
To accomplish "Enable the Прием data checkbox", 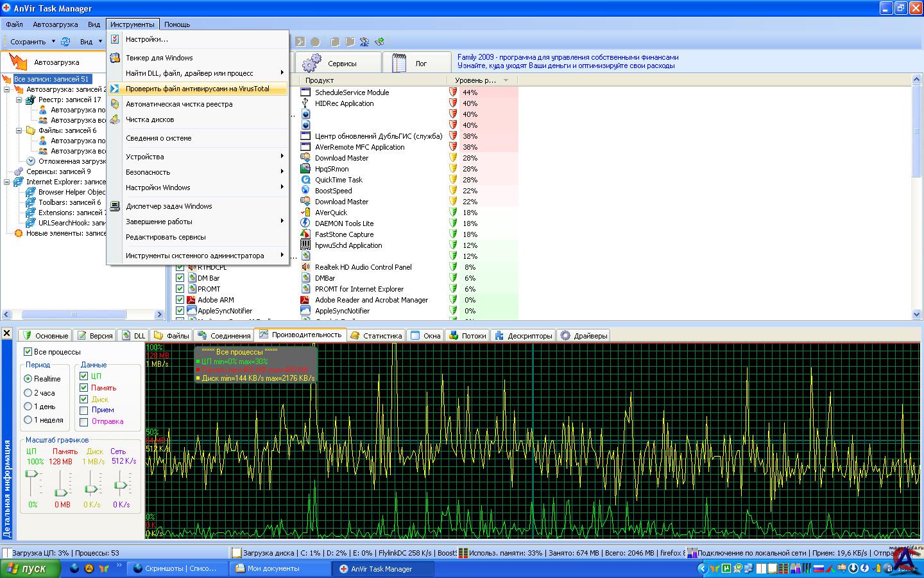I will click(x=83, y=410).
